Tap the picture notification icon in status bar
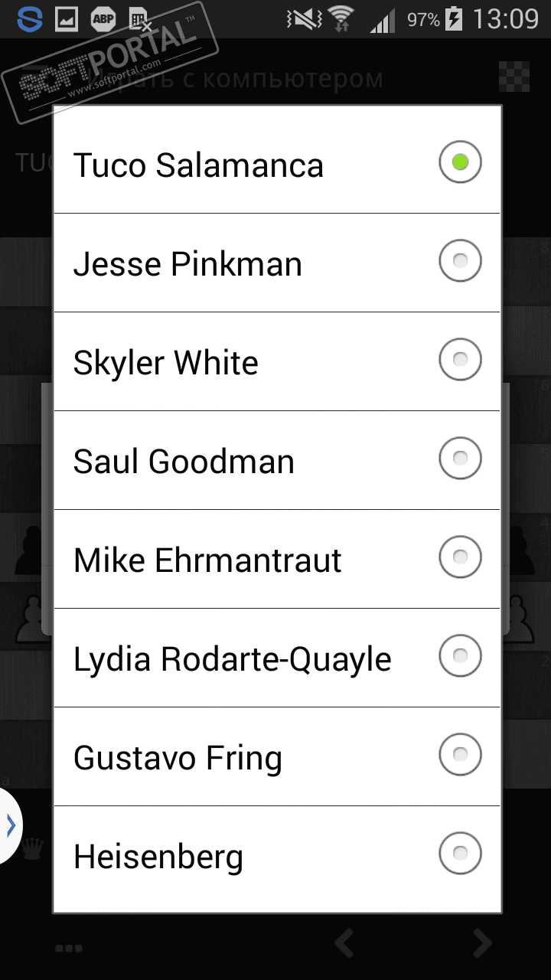 pos(67,18)
